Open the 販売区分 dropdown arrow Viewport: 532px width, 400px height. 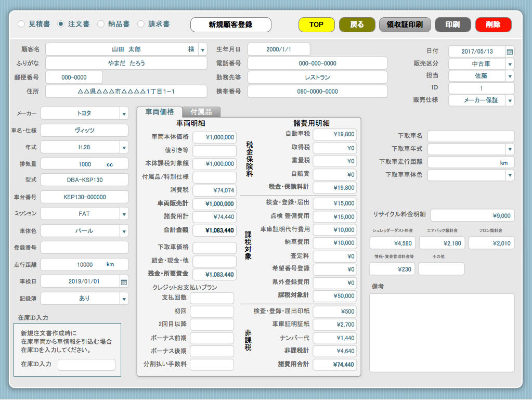(510, 64)
